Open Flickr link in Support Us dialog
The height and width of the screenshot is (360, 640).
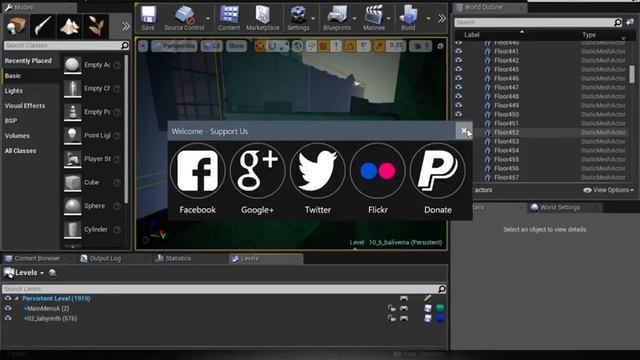tap(378, 171)
